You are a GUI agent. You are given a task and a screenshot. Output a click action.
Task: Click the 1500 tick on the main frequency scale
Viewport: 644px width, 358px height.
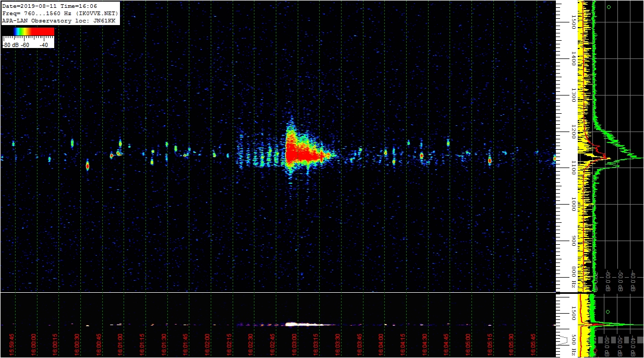pos(573,21)
